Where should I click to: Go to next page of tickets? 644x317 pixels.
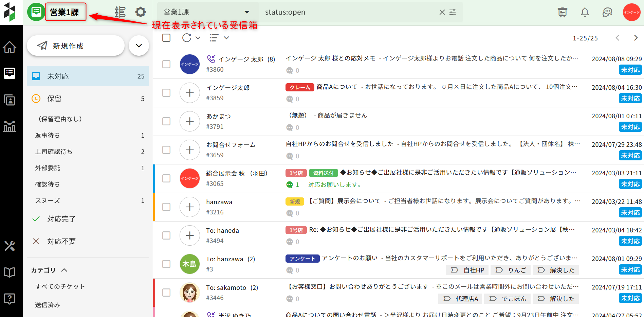pyautogui.click(x=636, y=38)
